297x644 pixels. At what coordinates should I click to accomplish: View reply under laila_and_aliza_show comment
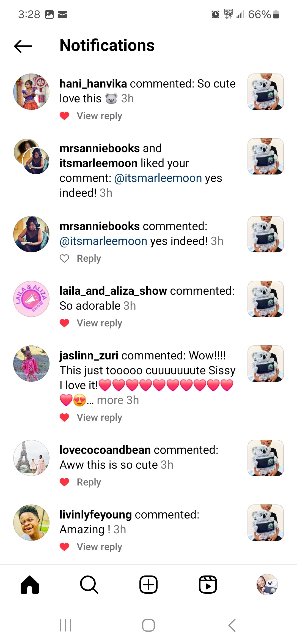point(99,323)
